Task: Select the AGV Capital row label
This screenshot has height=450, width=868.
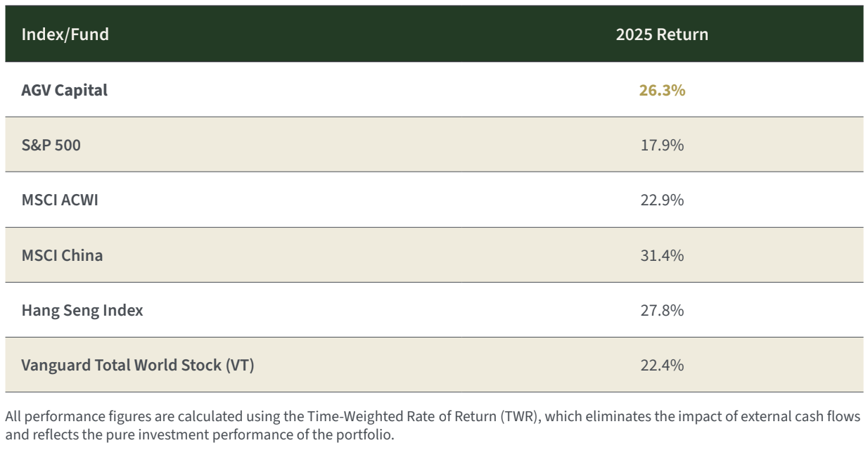Action: (65, 90)
